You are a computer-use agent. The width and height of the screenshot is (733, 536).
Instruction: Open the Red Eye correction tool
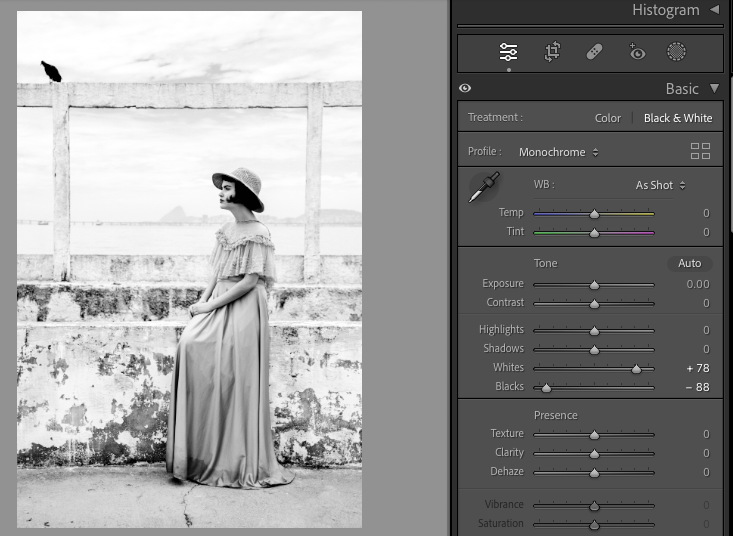coord(636,53)
